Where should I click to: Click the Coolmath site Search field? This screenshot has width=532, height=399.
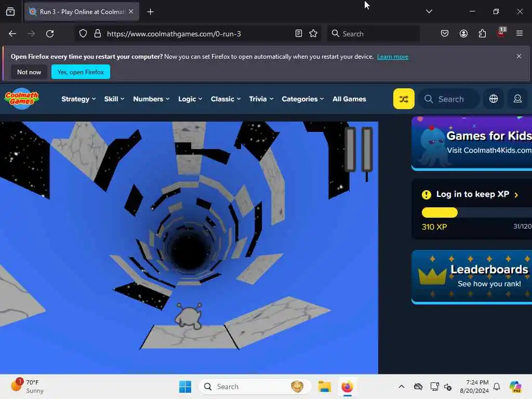click(449, 99)
